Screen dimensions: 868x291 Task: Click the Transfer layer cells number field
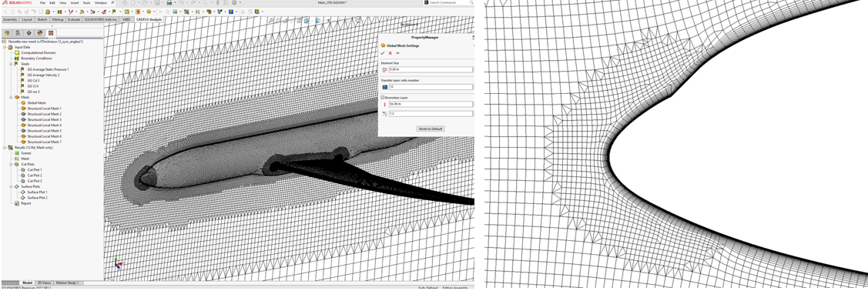point(431,87)
